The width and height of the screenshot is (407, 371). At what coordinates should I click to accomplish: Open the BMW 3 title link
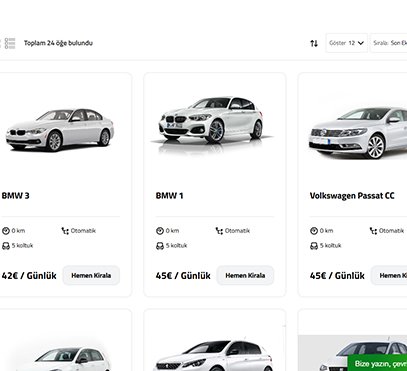coord(16,196)
